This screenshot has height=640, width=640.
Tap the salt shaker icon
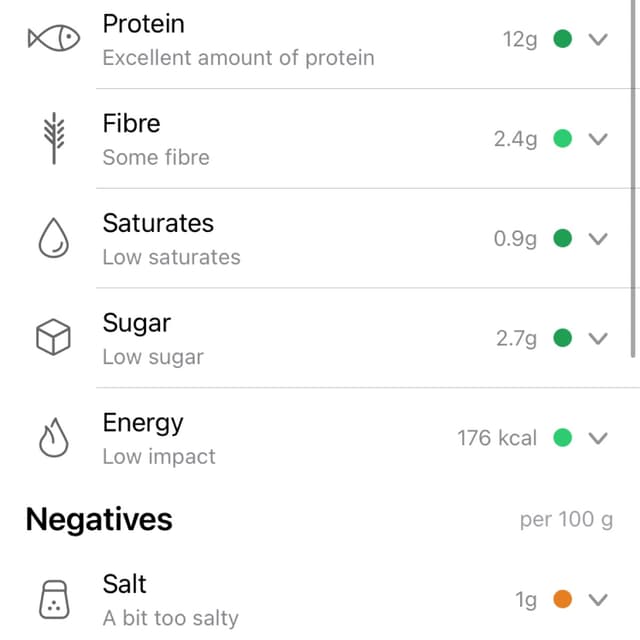pos(54,600)
